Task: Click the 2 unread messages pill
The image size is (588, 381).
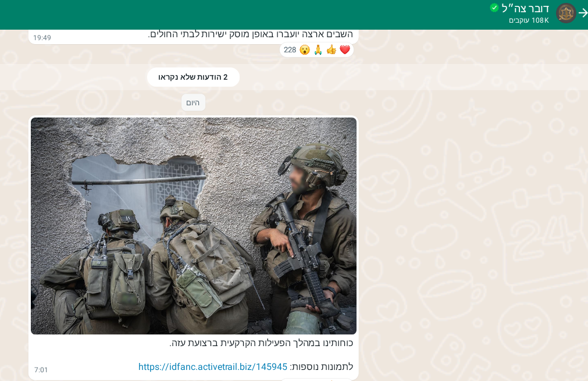Action: (x=193, y=77)
